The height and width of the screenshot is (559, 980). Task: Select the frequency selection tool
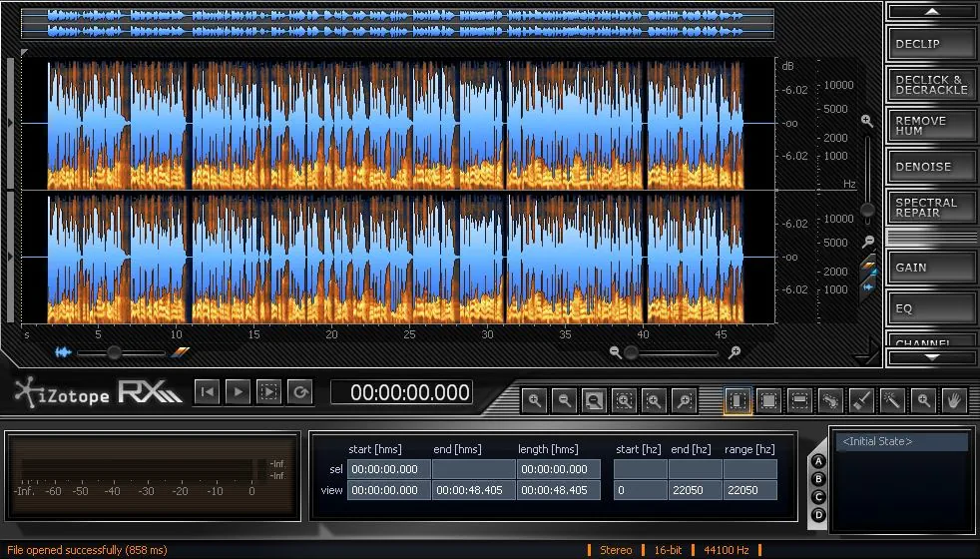point(799,400)
